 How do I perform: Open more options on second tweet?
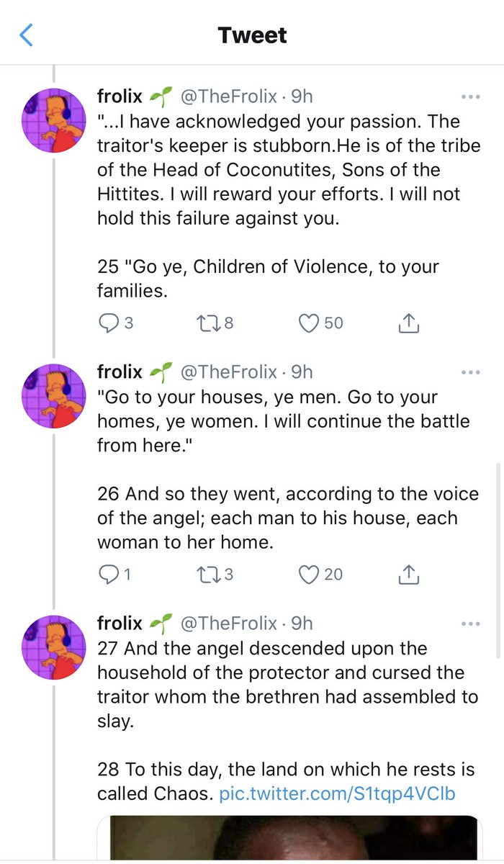[x=470, y=372]
